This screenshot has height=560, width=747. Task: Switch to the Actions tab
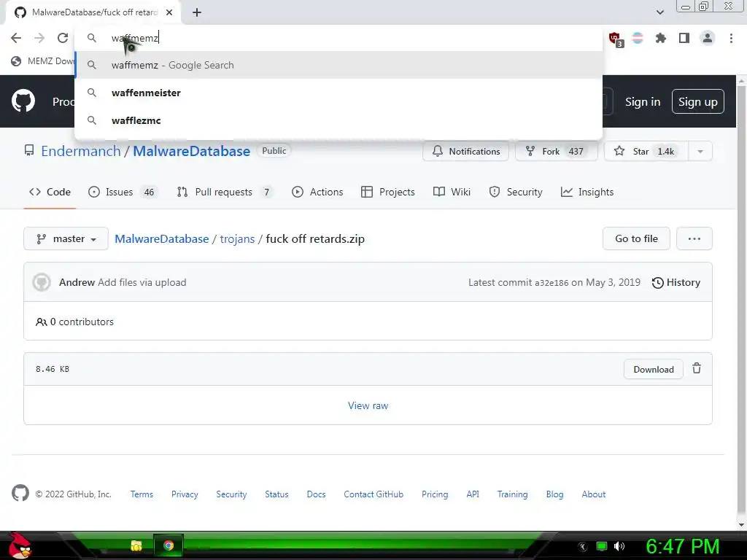coord(318,192)
